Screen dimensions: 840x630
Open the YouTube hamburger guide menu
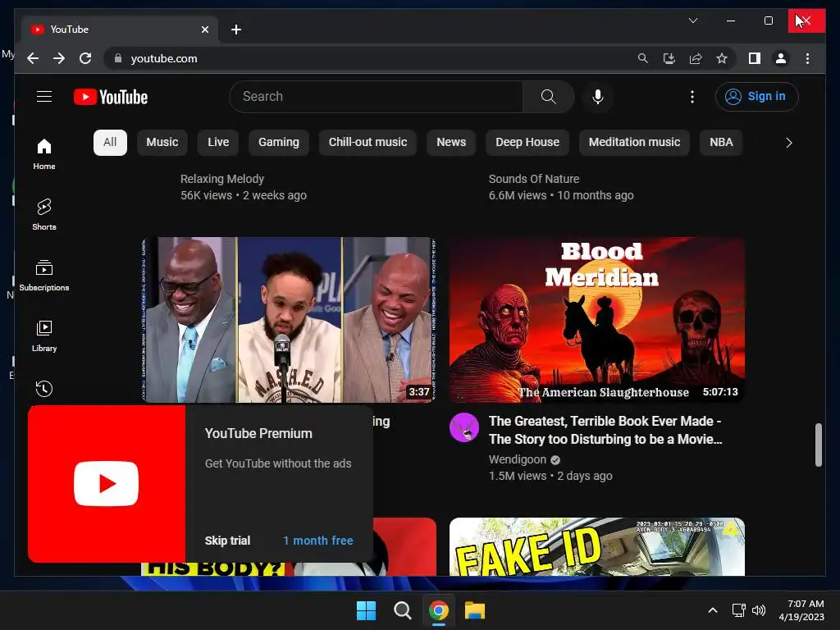pos(44,97)
